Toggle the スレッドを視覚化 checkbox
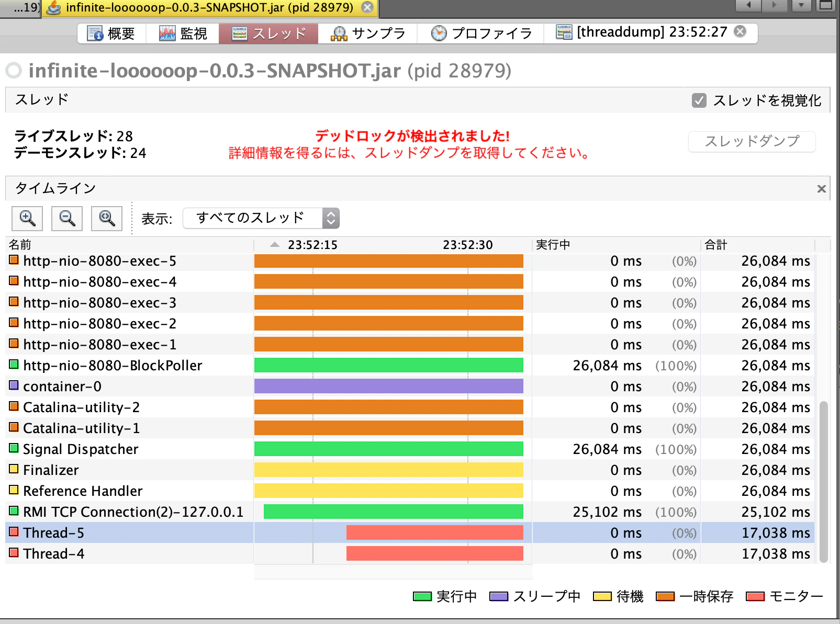 (699, 100)
